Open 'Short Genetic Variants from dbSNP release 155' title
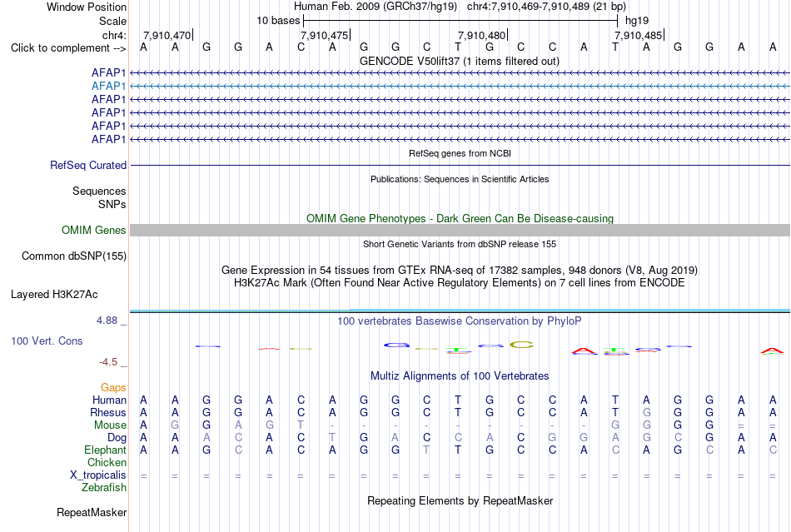 click(x=460, y=244)
